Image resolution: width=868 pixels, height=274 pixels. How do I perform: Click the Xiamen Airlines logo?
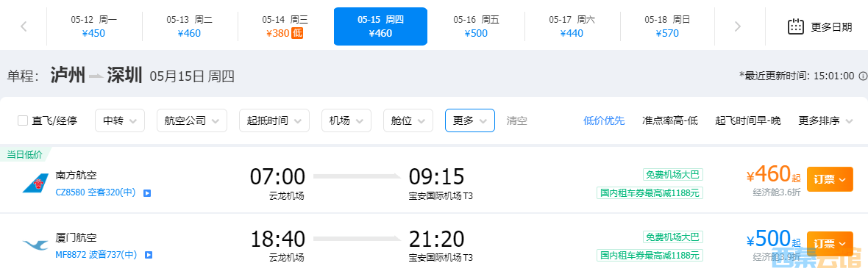point(36,245)
